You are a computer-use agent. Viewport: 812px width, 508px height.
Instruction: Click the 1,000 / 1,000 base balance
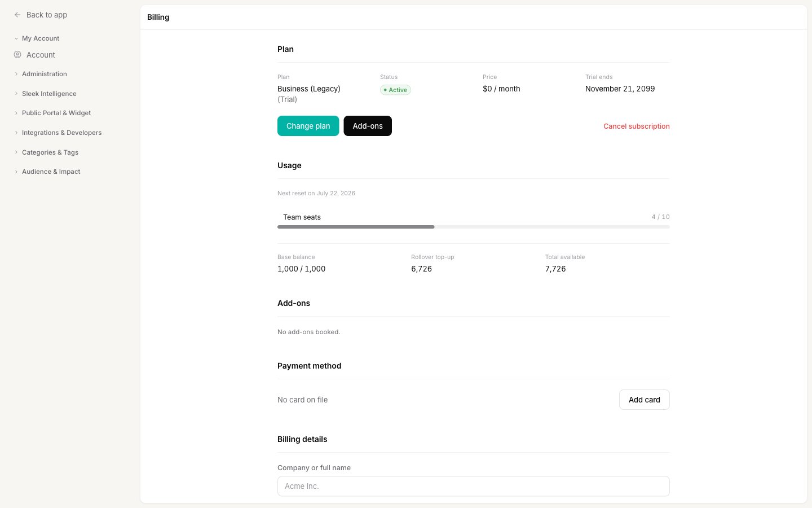click(301, 269)
